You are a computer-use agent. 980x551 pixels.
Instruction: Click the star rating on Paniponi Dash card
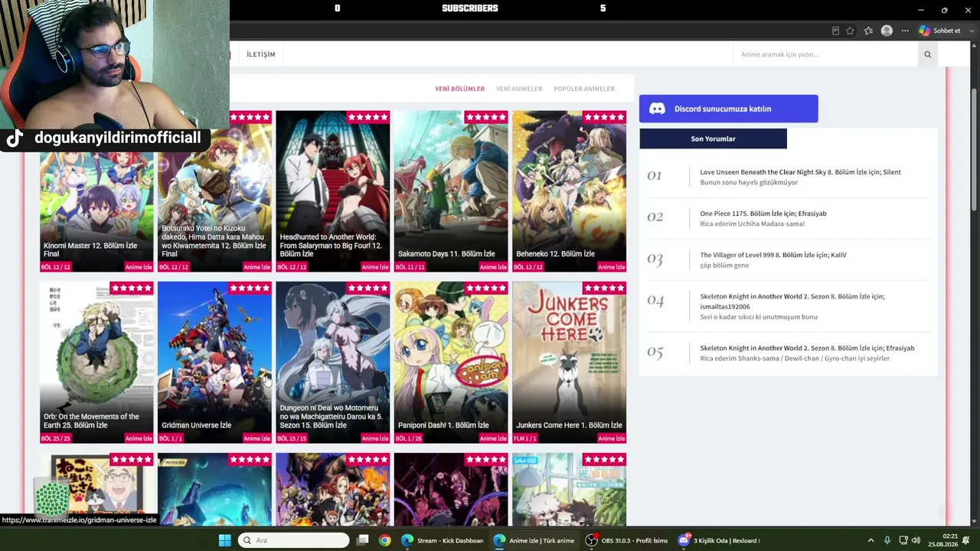click(486, 288)
